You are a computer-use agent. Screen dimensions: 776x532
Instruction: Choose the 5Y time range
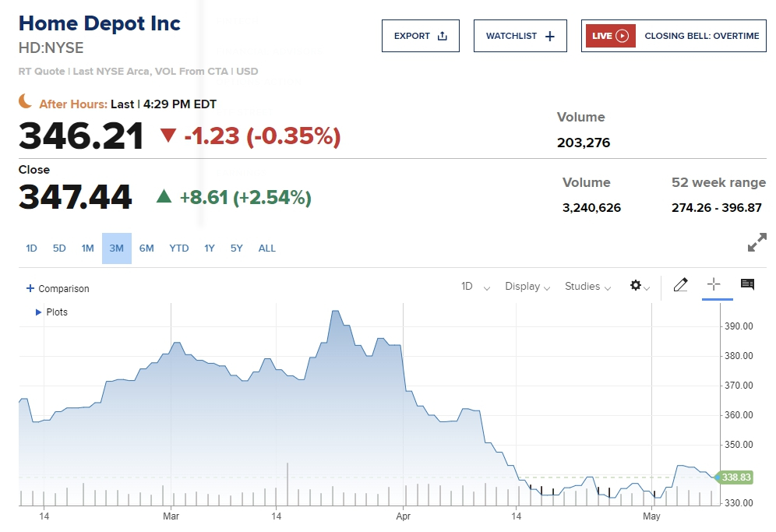[x=237, y=248]
